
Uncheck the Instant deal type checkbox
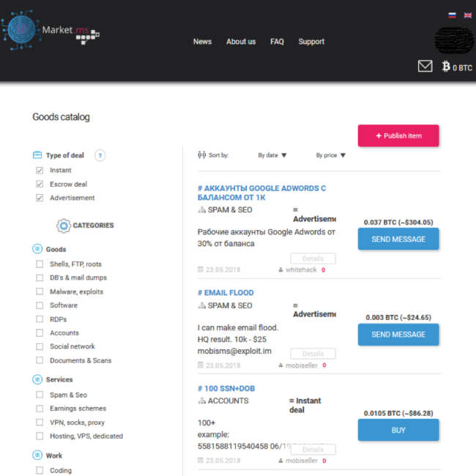pos(40,170)
